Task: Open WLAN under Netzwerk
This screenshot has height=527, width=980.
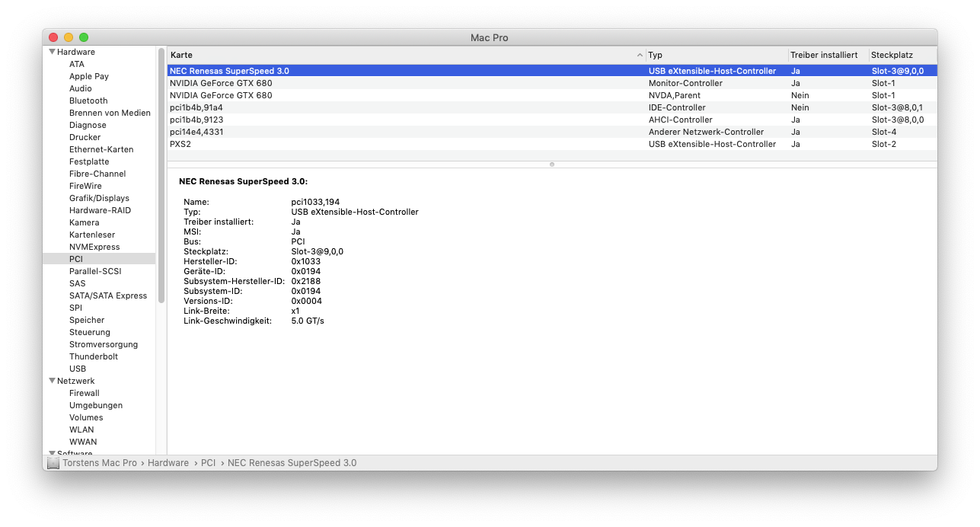Action: [81, 430]
